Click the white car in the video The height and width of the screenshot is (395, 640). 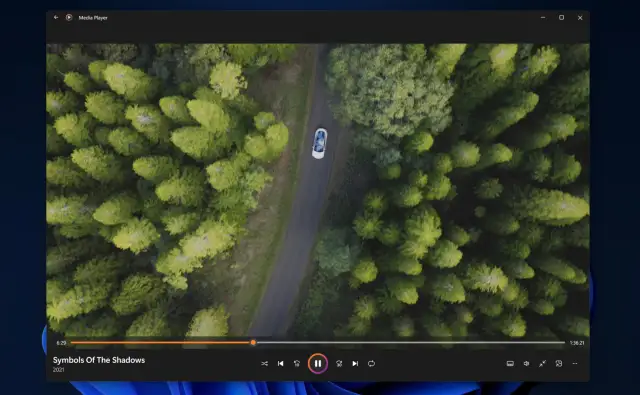(319, 143)
